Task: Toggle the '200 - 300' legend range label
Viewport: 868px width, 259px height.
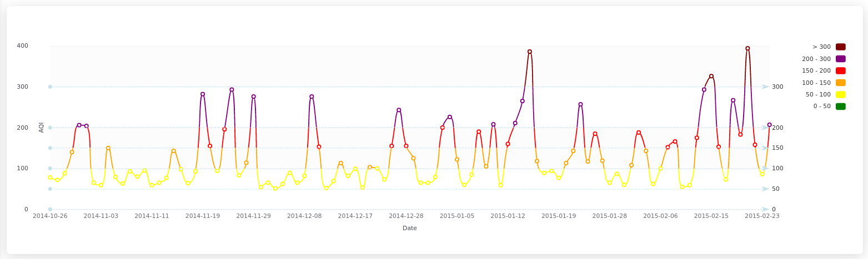Action: point(816,59)
